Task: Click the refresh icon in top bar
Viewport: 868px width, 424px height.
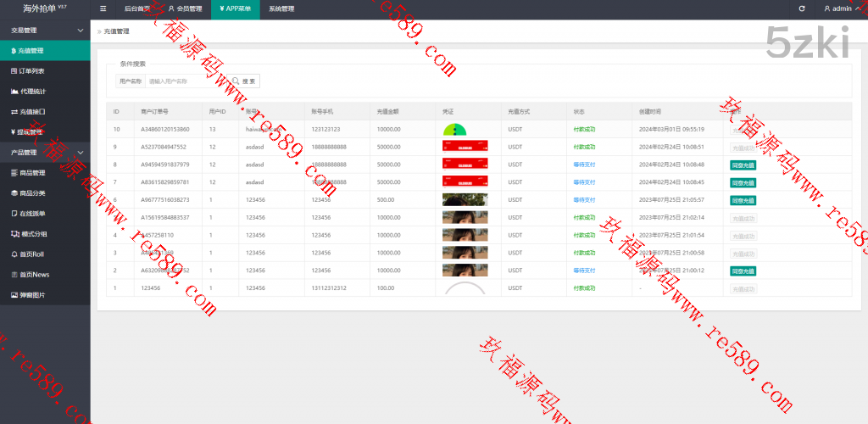Action: [802, 8]
